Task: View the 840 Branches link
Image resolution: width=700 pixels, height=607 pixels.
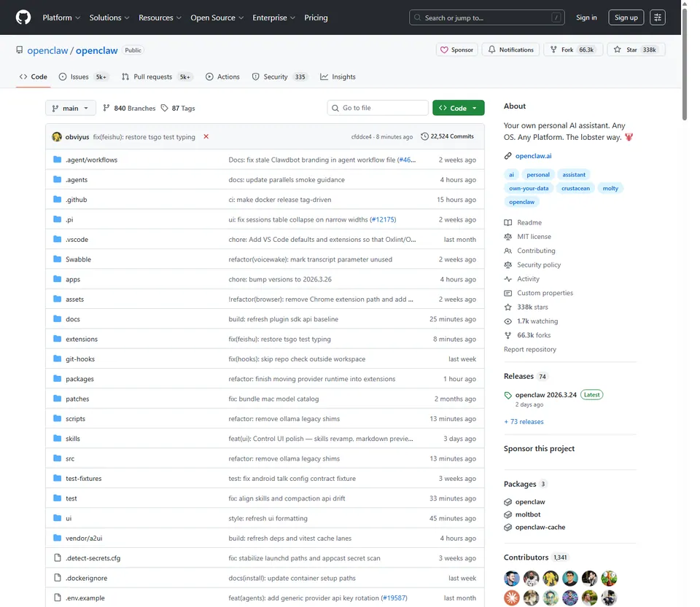Action: click(129, 108)
